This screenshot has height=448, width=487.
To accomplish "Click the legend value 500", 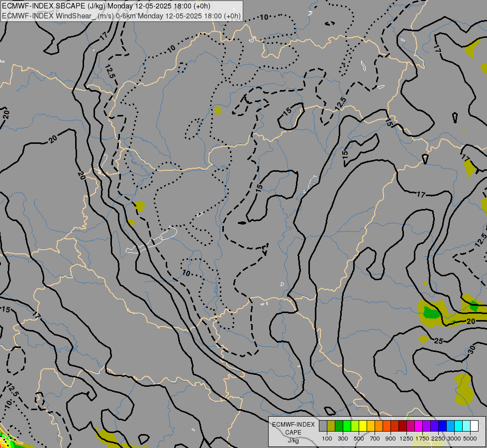I will (359, 439).
